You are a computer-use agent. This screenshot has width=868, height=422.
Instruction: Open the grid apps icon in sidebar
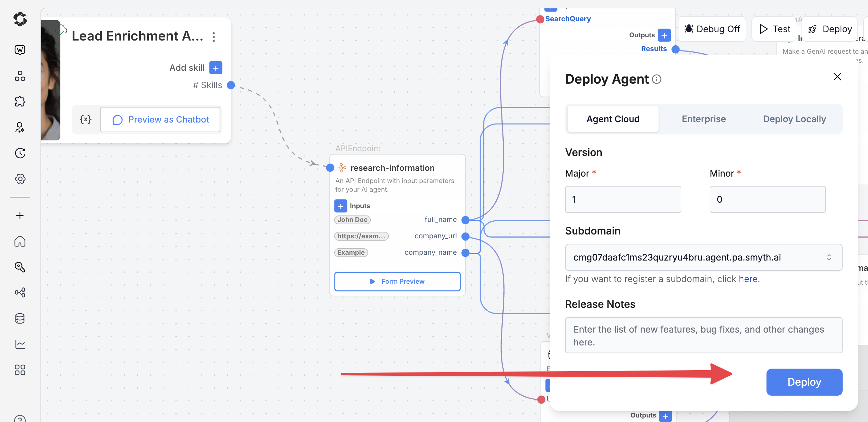20,370
